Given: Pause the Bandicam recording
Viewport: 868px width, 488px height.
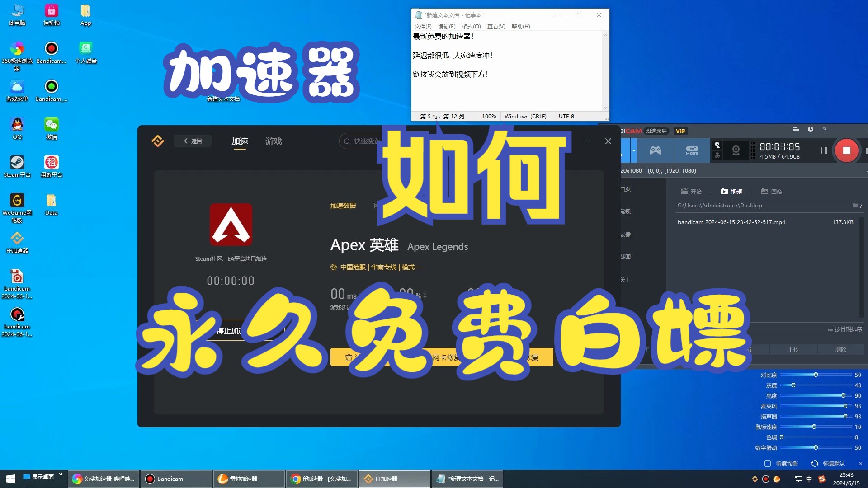Looking at the screenshot, I should pos(823,150).
